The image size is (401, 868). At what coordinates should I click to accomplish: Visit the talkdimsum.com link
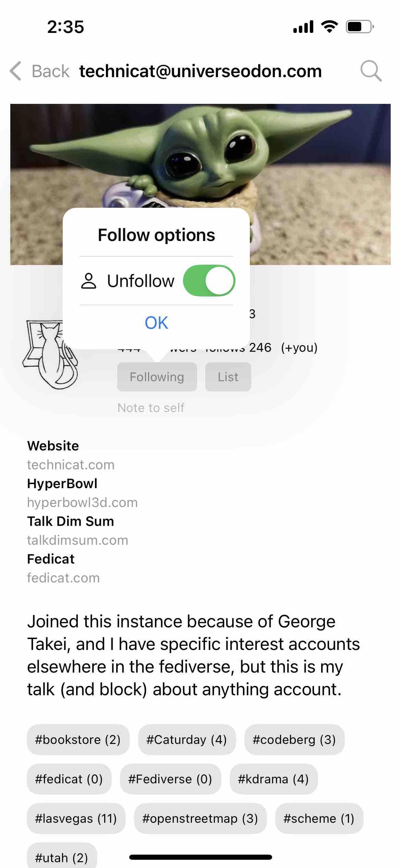tap(77, 540)
